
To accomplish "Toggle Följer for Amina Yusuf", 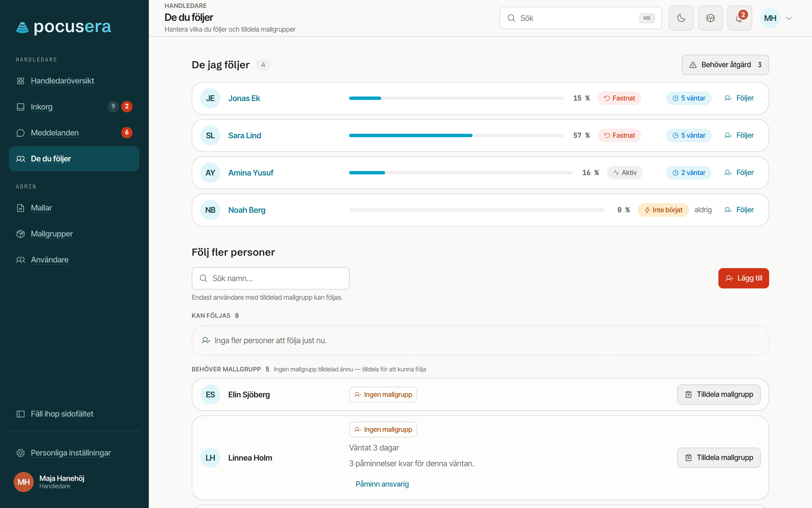I will pyautogui.click(x=739, y=173).
